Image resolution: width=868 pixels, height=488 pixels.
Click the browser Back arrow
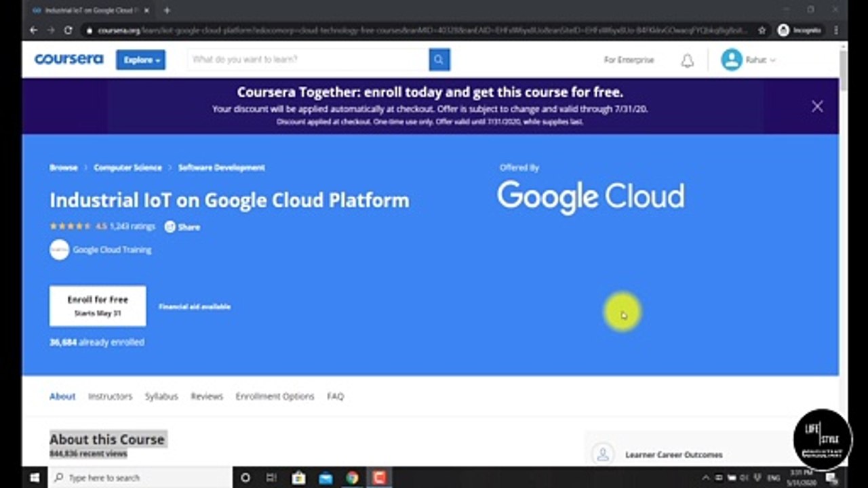[33, 30]
